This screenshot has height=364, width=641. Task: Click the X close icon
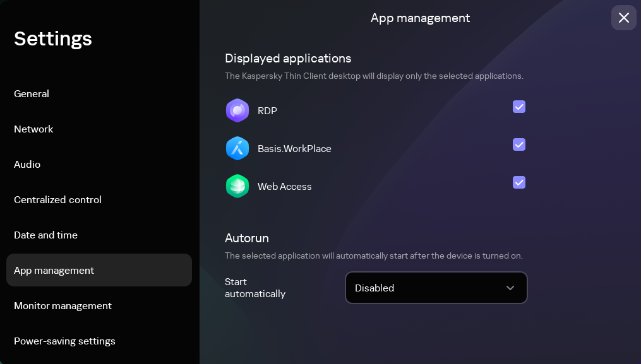tap(624, 18)
